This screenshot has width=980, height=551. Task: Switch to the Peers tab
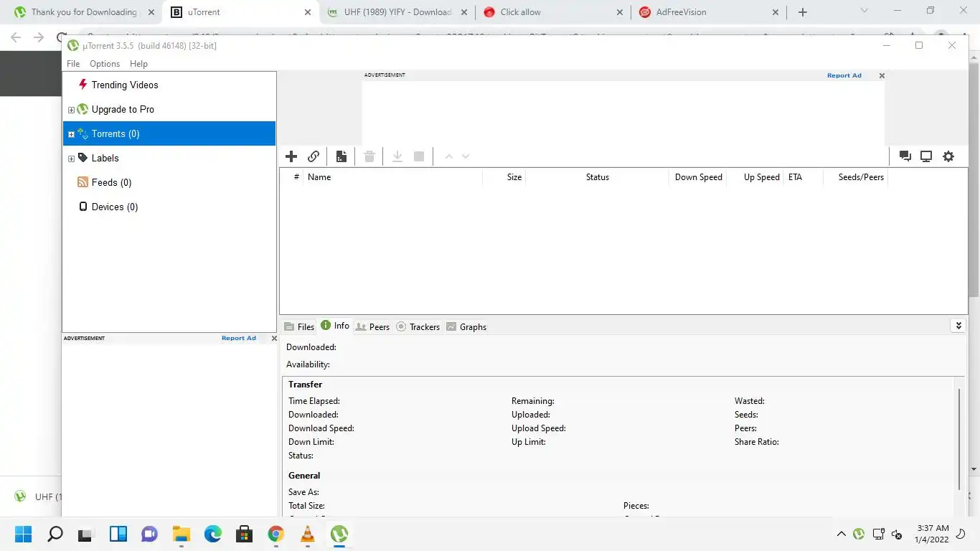tap(373, 326)
